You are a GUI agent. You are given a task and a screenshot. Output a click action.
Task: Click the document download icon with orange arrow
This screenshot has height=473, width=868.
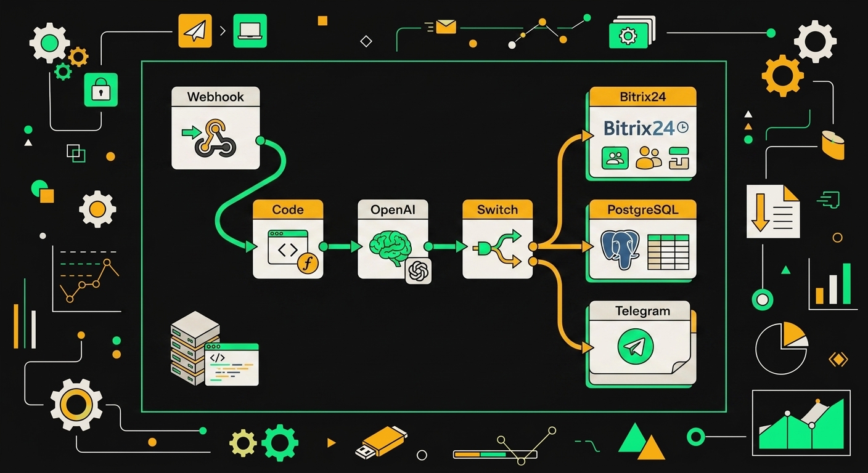click(x=773, y=211)
